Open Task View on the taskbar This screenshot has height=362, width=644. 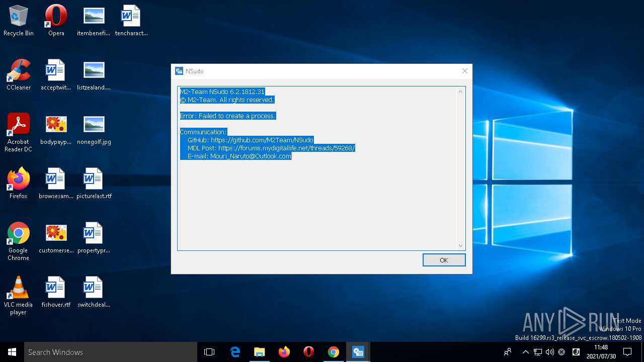(209, 352)
